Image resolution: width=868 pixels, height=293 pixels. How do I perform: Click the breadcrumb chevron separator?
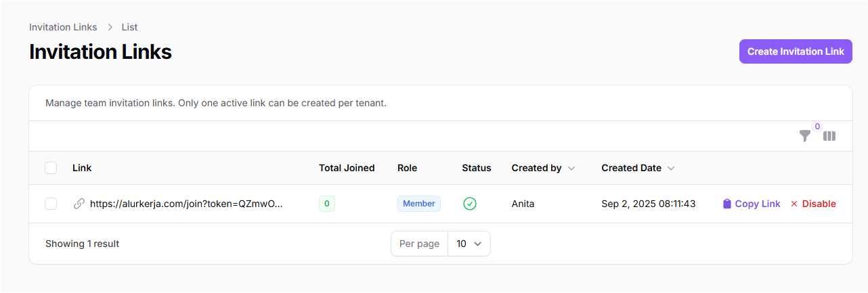(x=109, y=27)
